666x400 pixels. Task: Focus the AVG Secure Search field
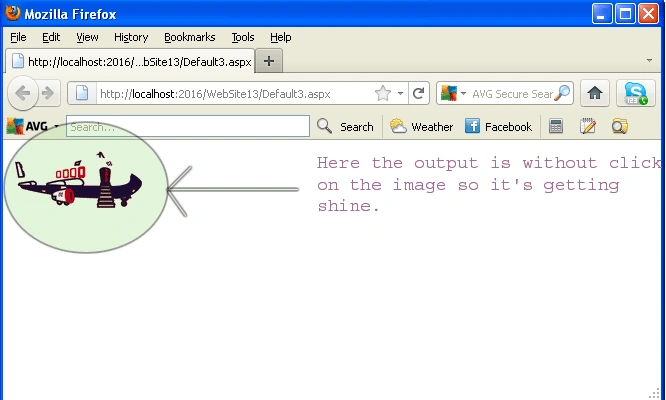click(512, 94)
